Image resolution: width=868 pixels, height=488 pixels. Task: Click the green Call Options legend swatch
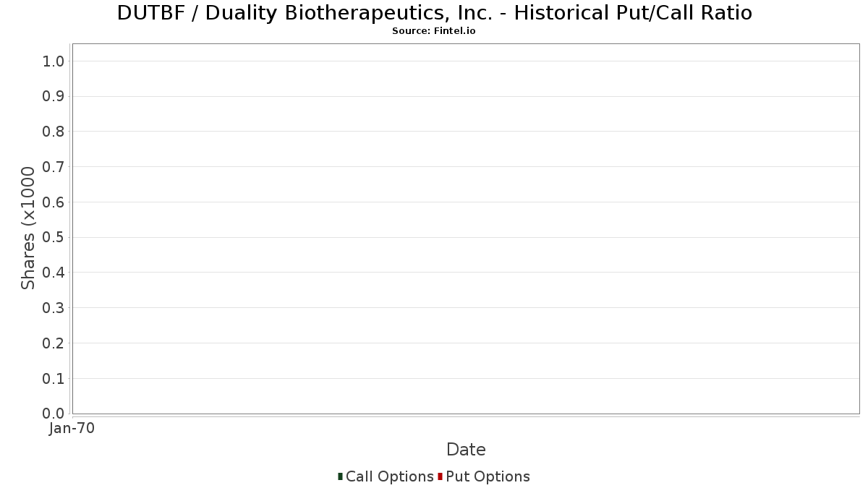pos(340,476)
